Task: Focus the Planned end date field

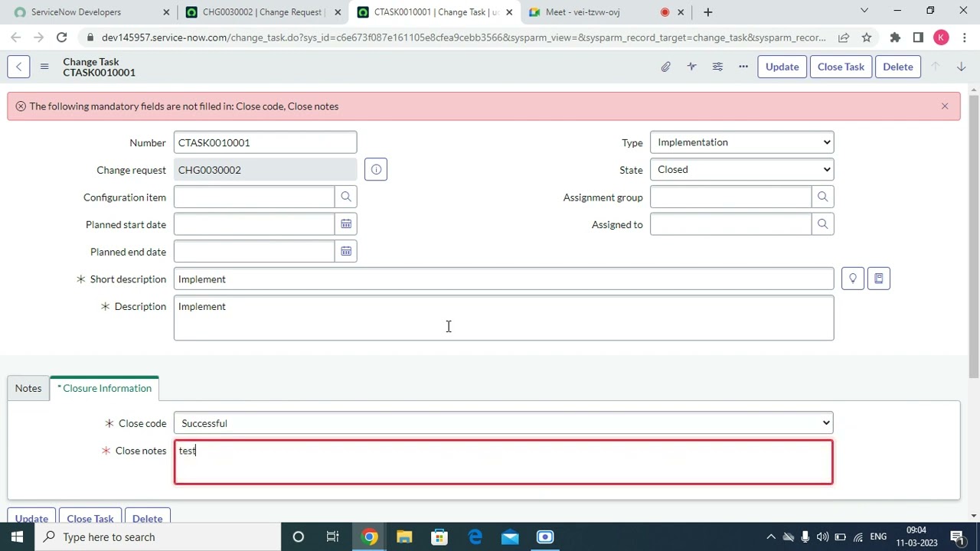Action: tap(254, 252)
